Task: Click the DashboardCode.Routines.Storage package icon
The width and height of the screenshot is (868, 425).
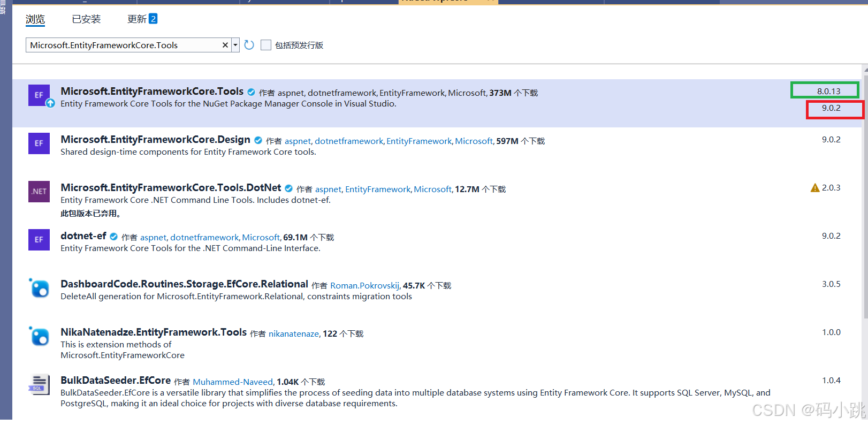Action: pyautogui.click(x=39, y=288)
